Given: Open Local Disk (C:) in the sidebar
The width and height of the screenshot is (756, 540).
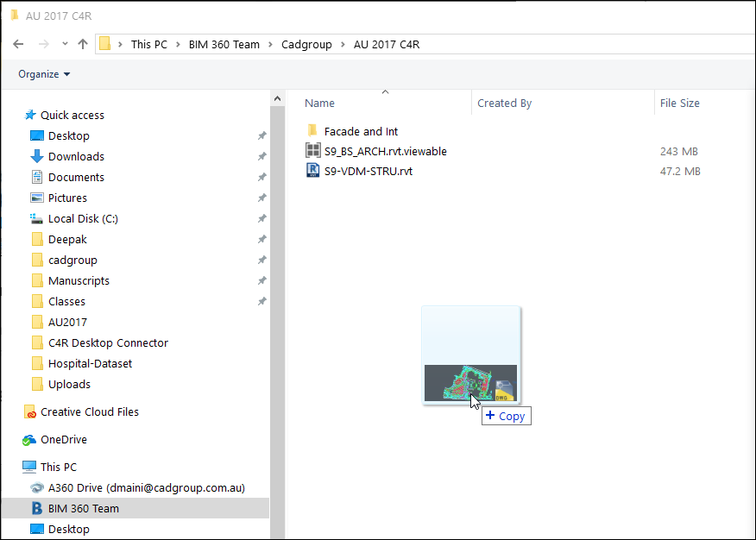Looking at the screenshot, I should [83, 219].
